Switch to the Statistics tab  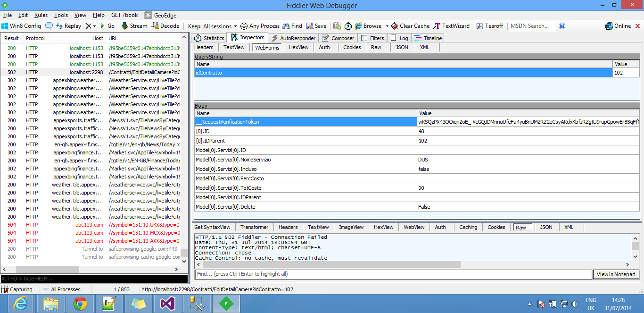point(209,38)
